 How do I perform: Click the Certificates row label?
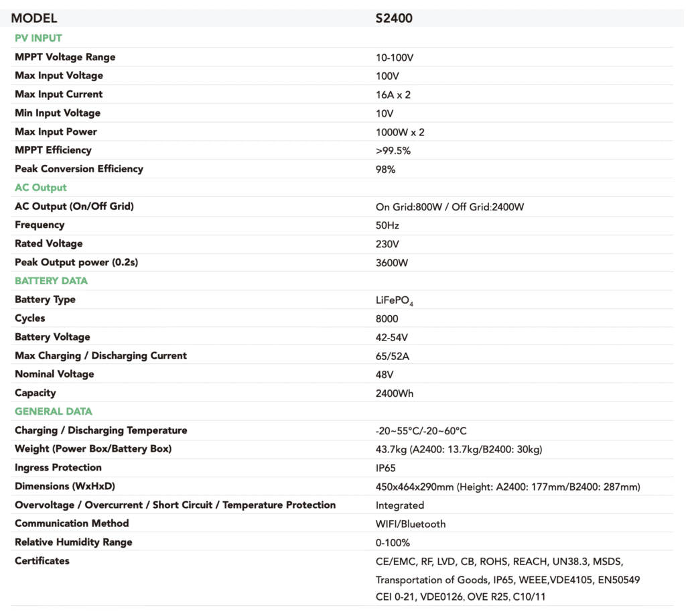[42, 560]
